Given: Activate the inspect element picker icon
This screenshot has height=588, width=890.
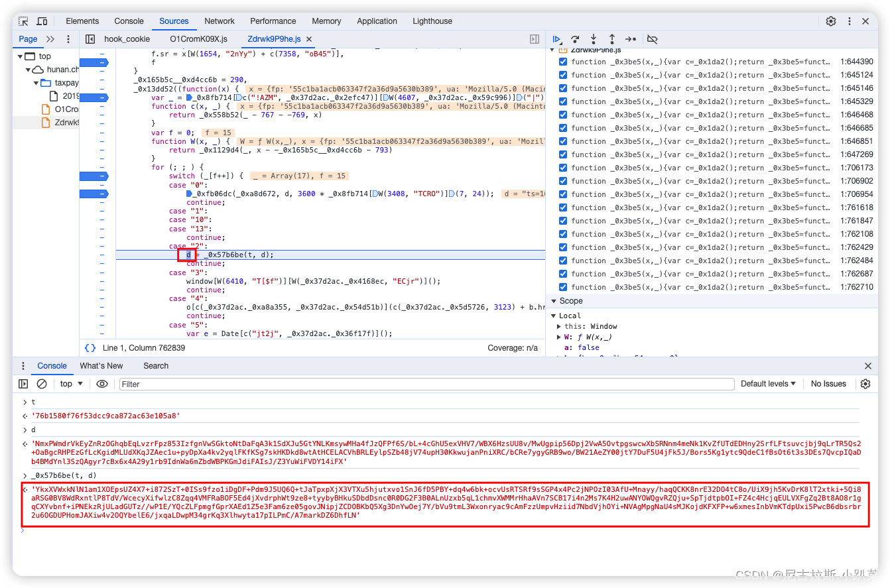Looking at the screenshot, I should tap(23, 21).
